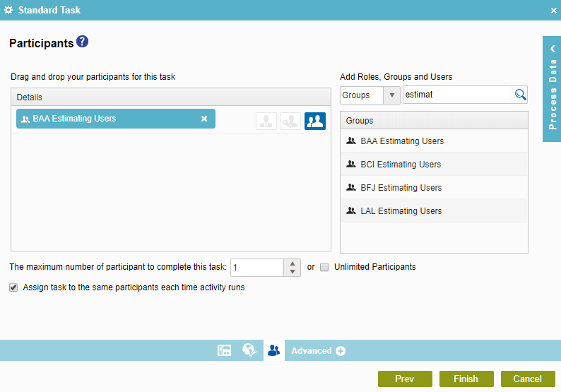Uncheck assign task to same participants
This screenshot has width=561, height=392.
(x=13, y=287)
